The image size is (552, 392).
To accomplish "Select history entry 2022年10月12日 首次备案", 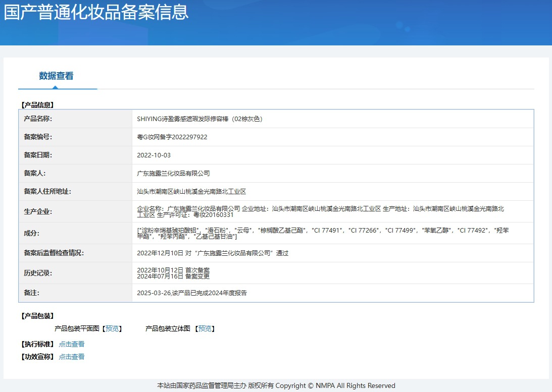I will tap(173, 270).
